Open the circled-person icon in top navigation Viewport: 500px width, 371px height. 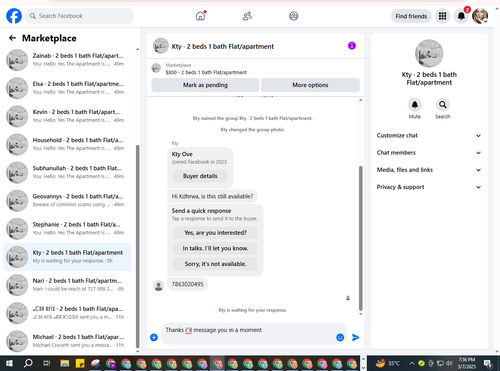[x=294, y=16]
